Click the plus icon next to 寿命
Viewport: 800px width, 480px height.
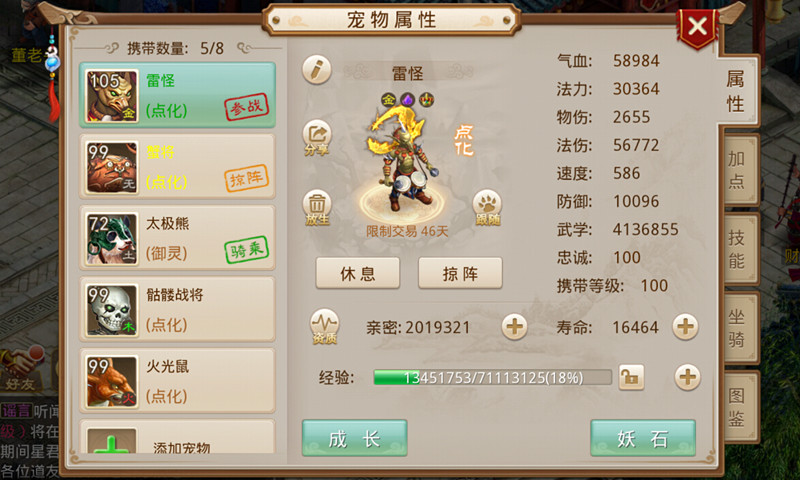pos(685,326)
